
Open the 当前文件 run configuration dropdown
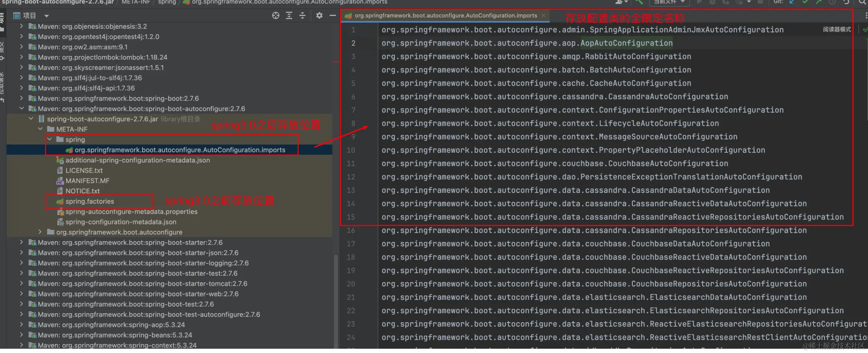(x=669, y=2)
